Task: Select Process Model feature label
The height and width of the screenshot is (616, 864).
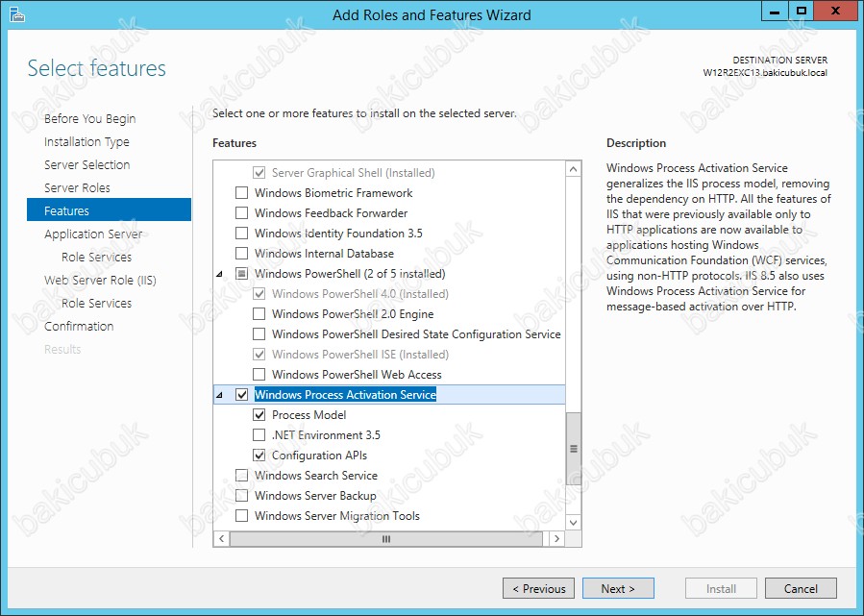Action: coord(309,415)
